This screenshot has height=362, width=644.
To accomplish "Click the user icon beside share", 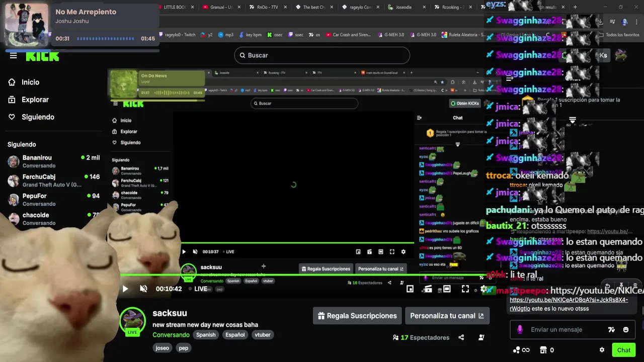I will tap(481, 337).
